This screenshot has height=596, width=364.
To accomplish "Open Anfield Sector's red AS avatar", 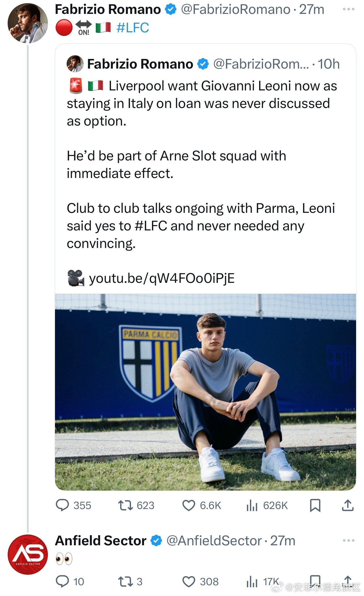I will tap(28, 555).
